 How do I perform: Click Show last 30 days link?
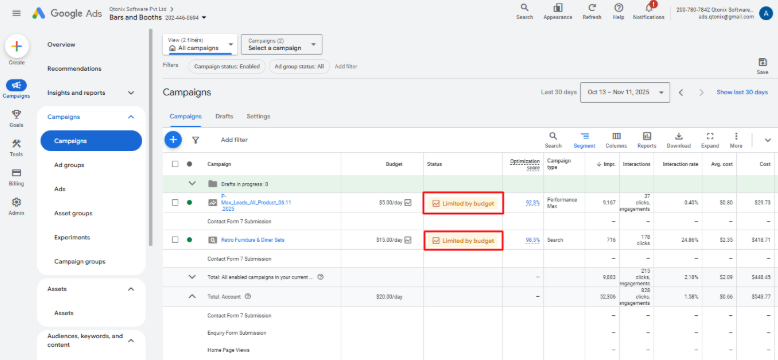pyautogui.click(x=742, y=92)
